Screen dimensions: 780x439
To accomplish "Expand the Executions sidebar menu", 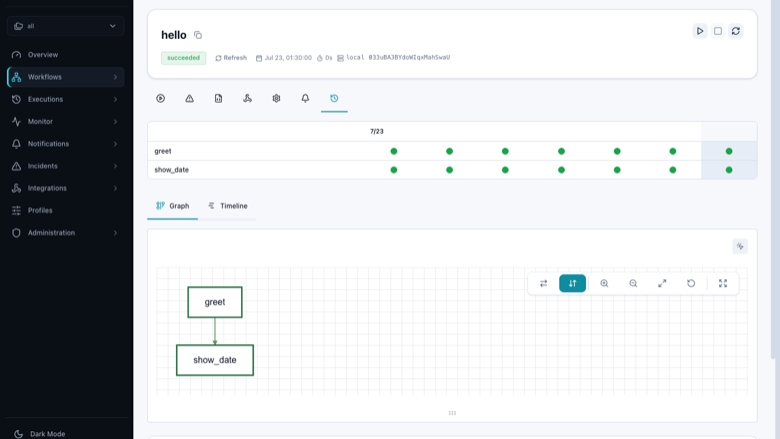I will pos(66,99).
